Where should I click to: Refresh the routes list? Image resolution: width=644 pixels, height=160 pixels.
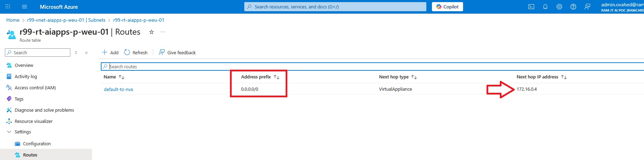(x=136, y=53)
